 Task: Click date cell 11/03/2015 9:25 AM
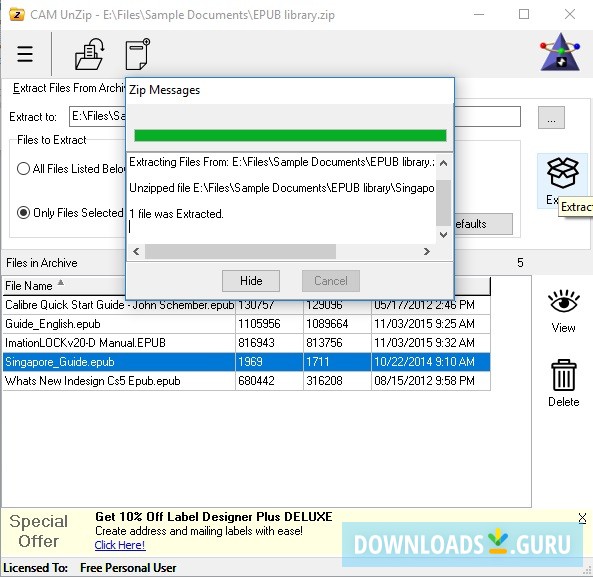tap(431, 324)
